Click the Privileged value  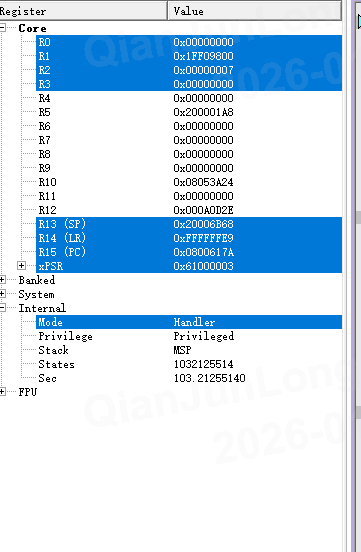(x=204, y=336)
